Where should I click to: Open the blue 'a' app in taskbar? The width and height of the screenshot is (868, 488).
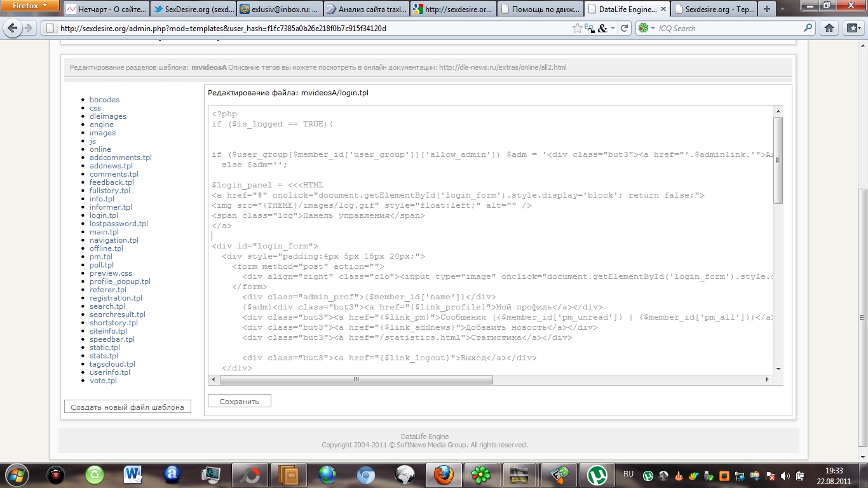172,475
